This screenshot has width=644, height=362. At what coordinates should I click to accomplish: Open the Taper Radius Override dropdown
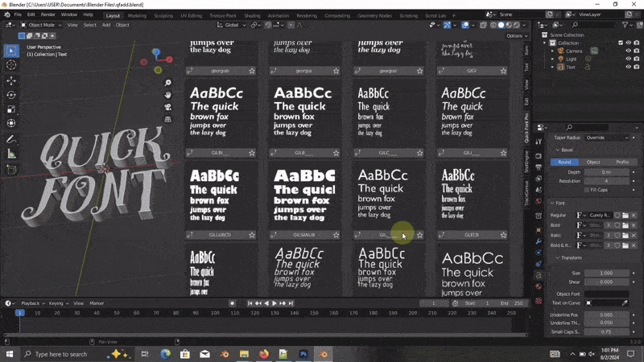pos(607,138)
